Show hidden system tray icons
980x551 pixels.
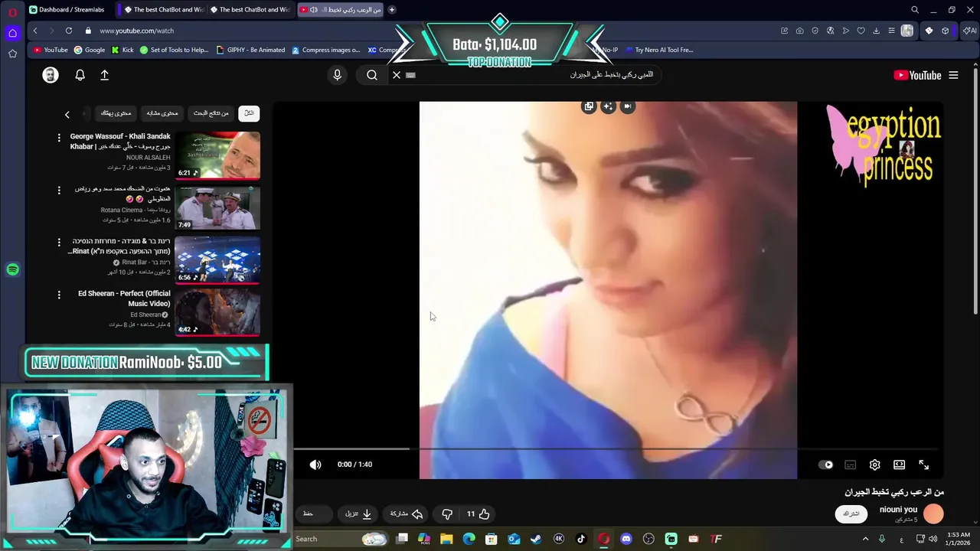(865, 539)
